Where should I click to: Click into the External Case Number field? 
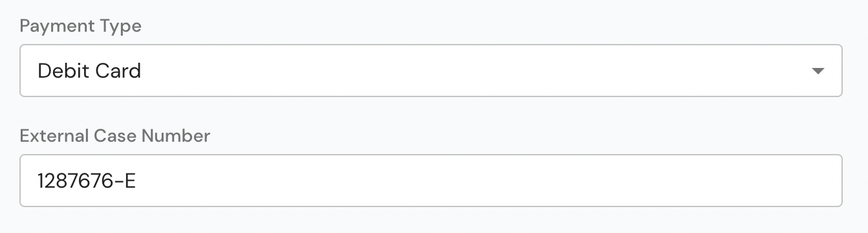[x=431, y=181]
